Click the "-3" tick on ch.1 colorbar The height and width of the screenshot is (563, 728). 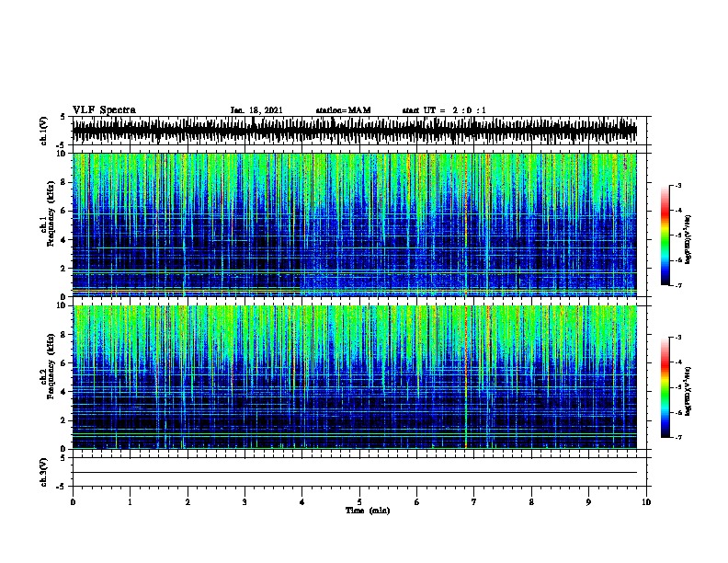pos(678,185)
